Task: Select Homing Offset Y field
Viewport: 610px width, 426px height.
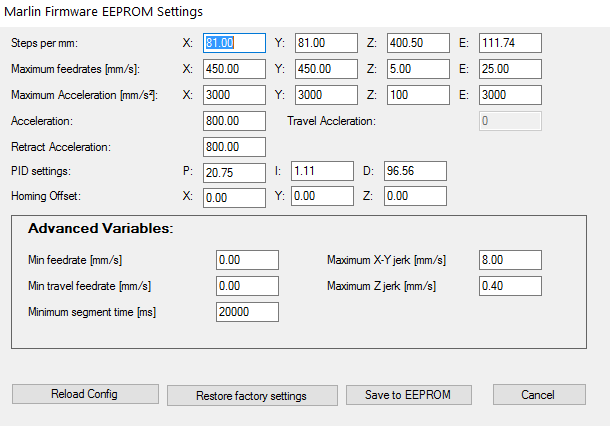Action: [x=322, y=196]
